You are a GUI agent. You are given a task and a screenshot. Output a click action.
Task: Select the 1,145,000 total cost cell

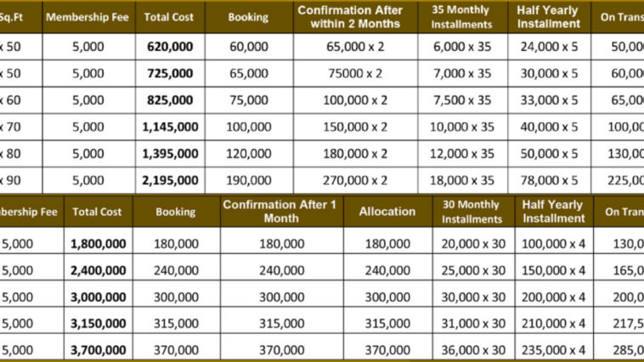coord(171,127)
